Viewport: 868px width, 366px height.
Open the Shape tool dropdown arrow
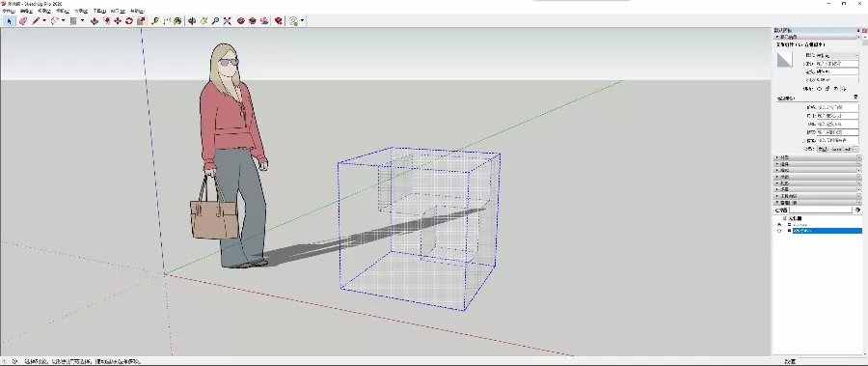pyautogui.click(x=83, y=20)
